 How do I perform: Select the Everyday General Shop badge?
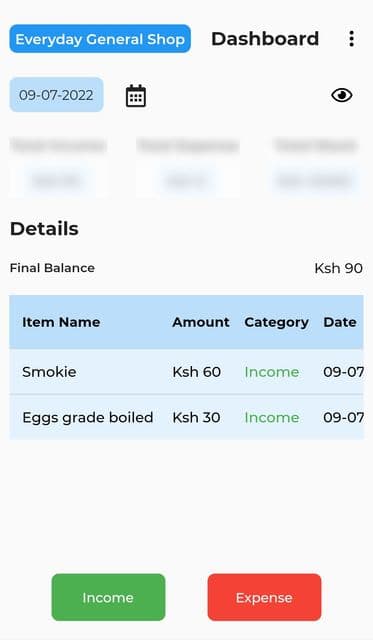click(100, 39)
